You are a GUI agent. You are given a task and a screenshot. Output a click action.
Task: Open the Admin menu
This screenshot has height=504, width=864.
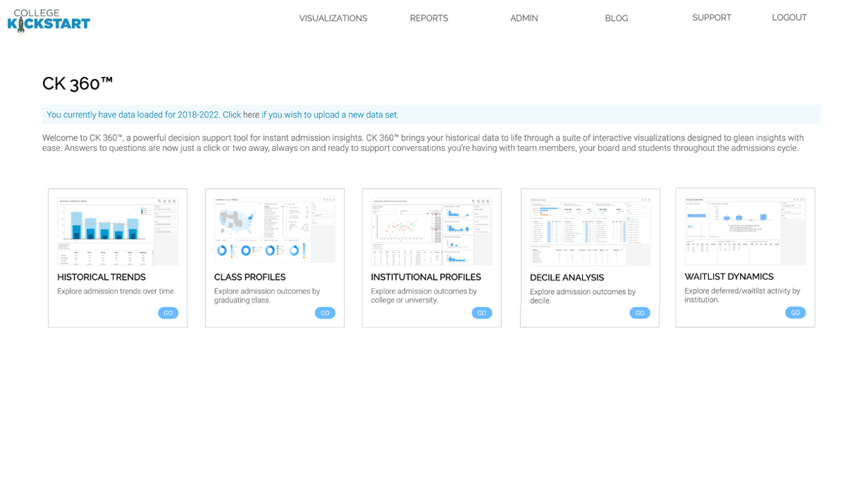point(524,18)
